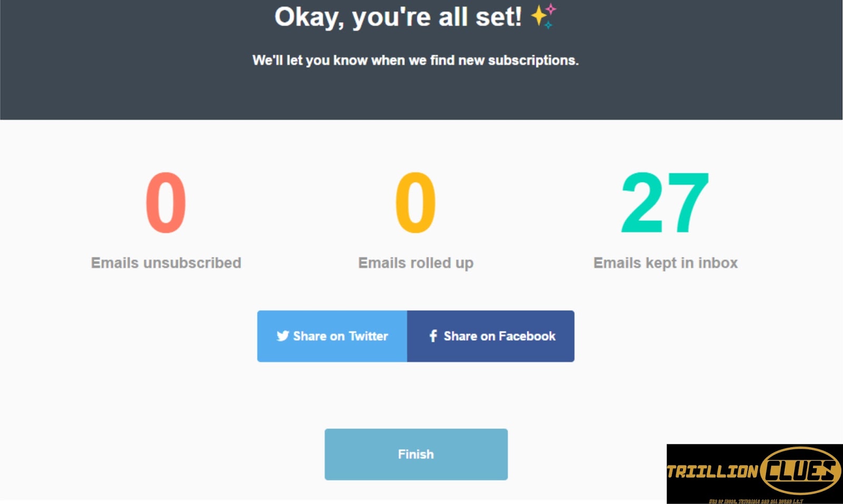843x504 pixels.
Task: Click the Share on Twitter button
Action: [332, 336]
